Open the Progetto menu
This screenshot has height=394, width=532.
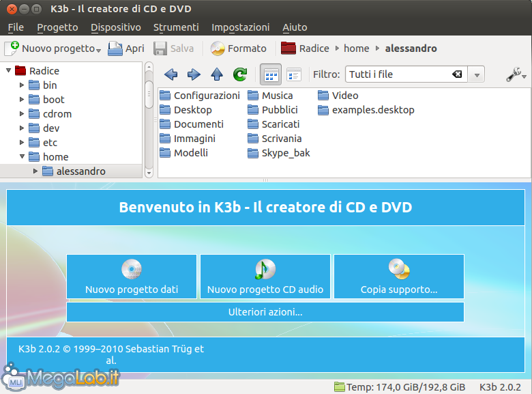[x=57, y=27]
